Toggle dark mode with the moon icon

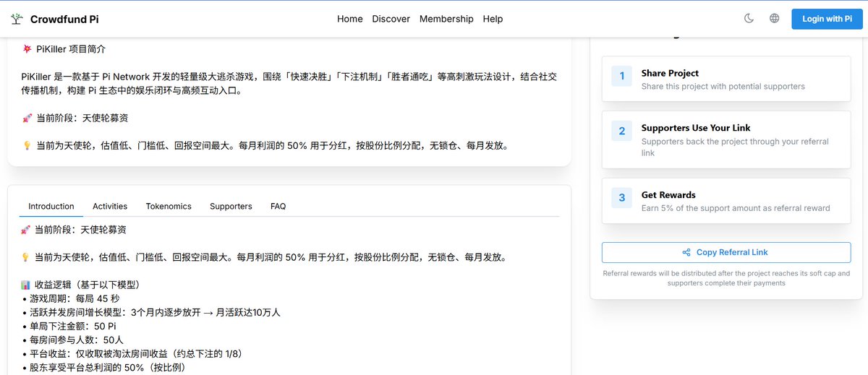click(749, 19)
